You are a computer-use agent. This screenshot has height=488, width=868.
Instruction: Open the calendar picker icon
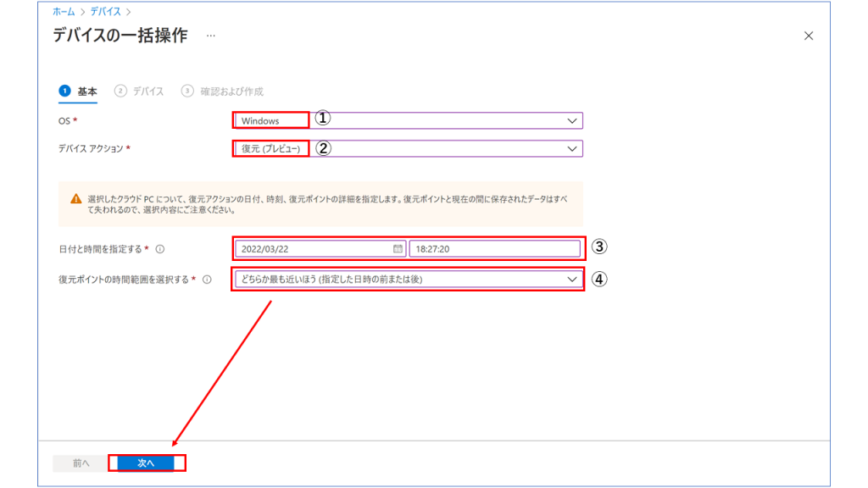(398, 249)
